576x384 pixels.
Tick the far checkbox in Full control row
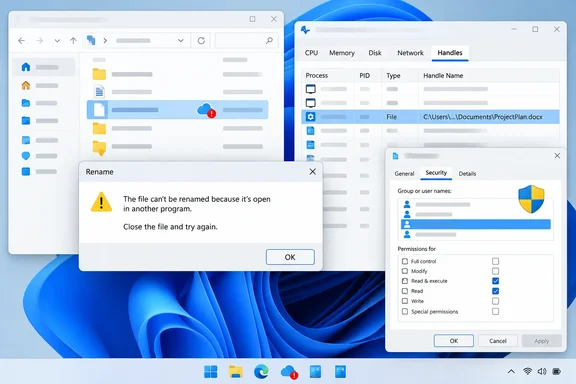496,261
